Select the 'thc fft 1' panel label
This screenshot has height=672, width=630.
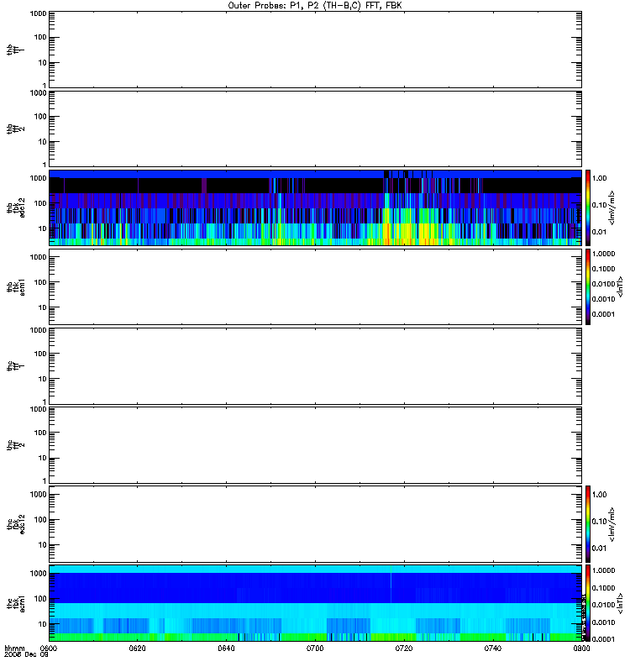15,366
